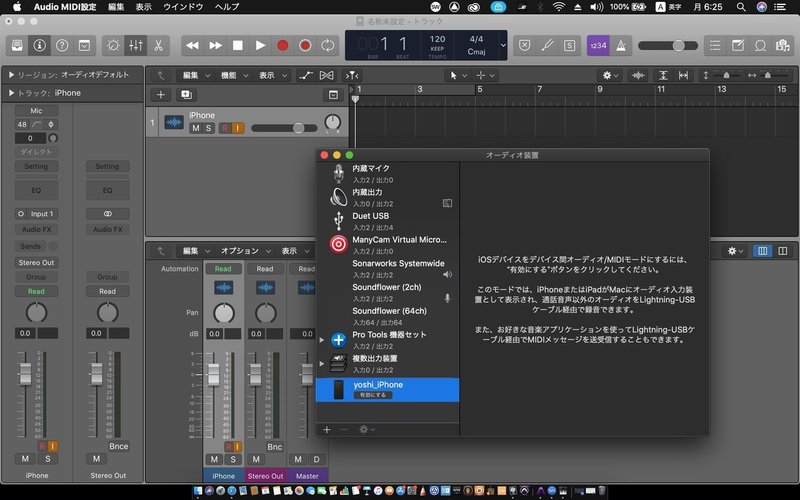Expand the Region Audio Default disclosure triangle
The height and width of the screenshot is (500, 800).
coord(11,75)
